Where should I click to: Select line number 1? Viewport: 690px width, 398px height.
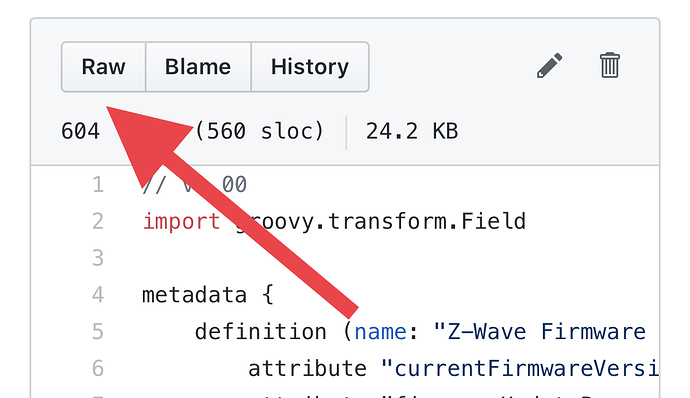click(98, 184)
